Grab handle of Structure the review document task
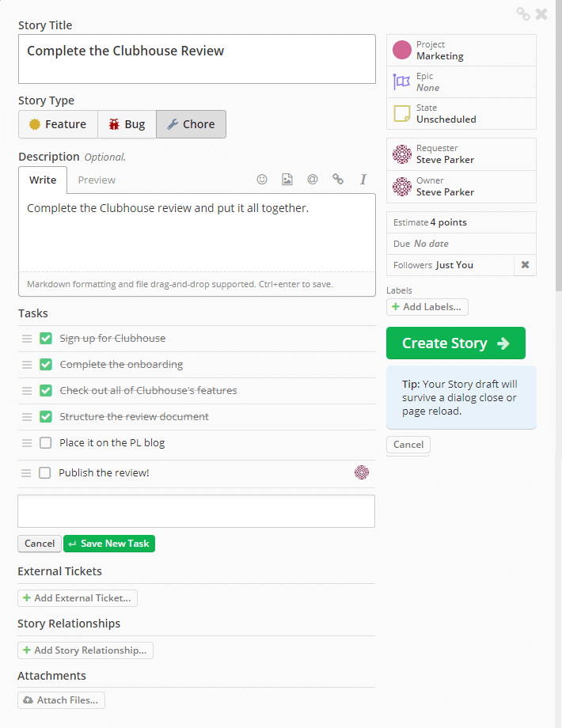562x728 pixels. click(x=27, y=416)
